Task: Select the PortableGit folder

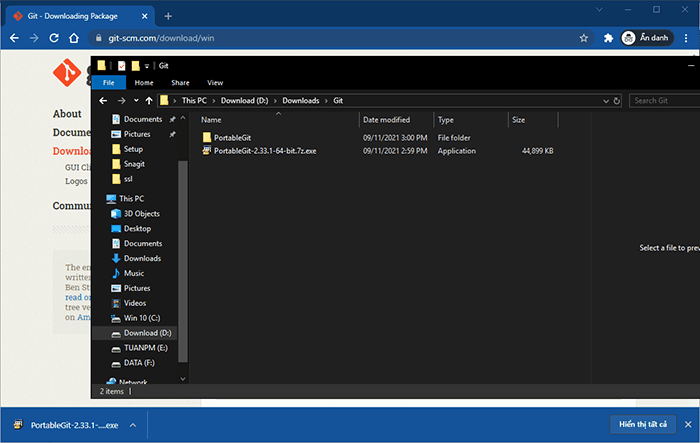Action: click(234, 137)
